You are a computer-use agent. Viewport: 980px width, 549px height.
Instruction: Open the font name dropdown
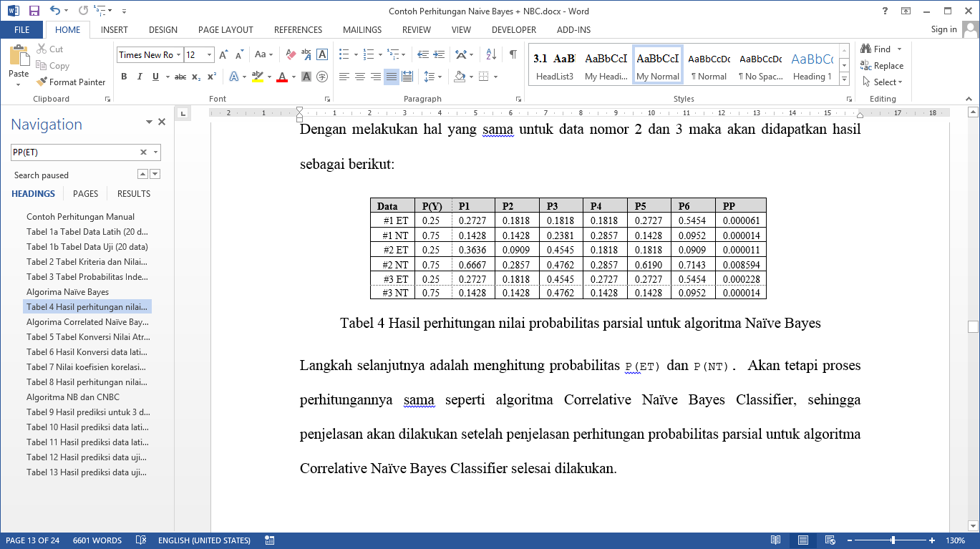(x=178, y=55)
